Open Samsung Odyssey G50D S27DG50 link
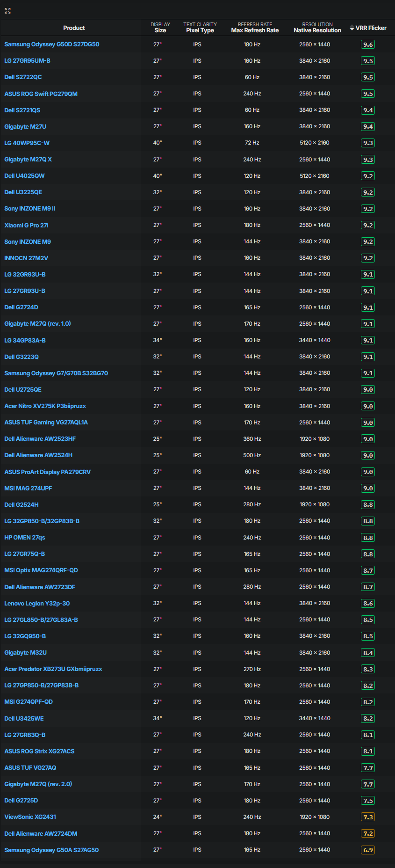The width and height of the screenshot is (395, 868). 52,44
